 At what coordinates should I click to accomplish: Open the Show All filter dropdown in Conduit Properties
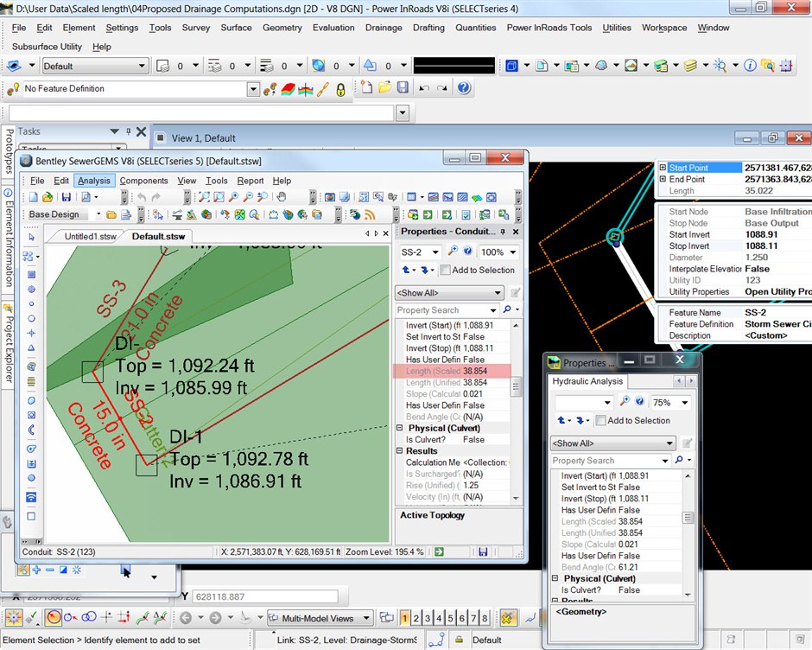(x=498, y=293)
